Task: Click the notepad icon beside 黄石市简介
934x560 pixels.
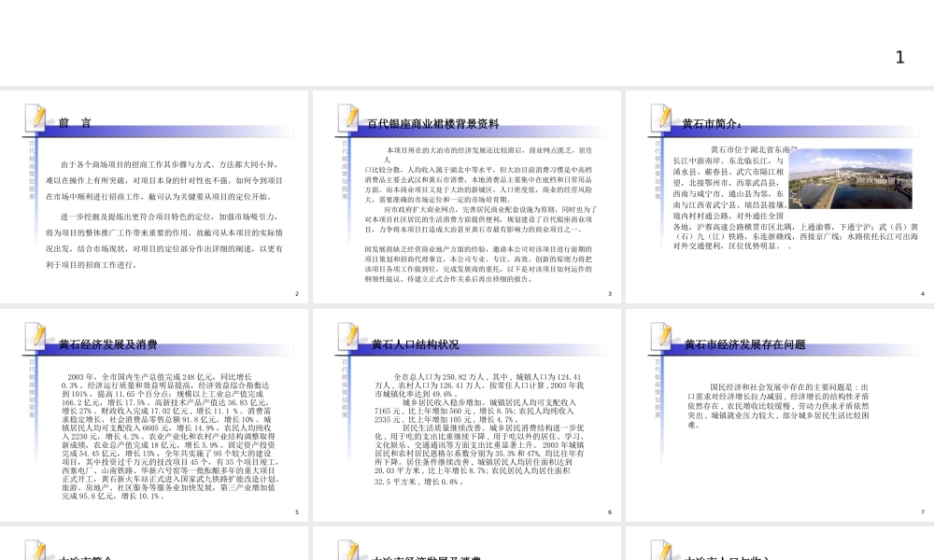Action: coord(662,118)
